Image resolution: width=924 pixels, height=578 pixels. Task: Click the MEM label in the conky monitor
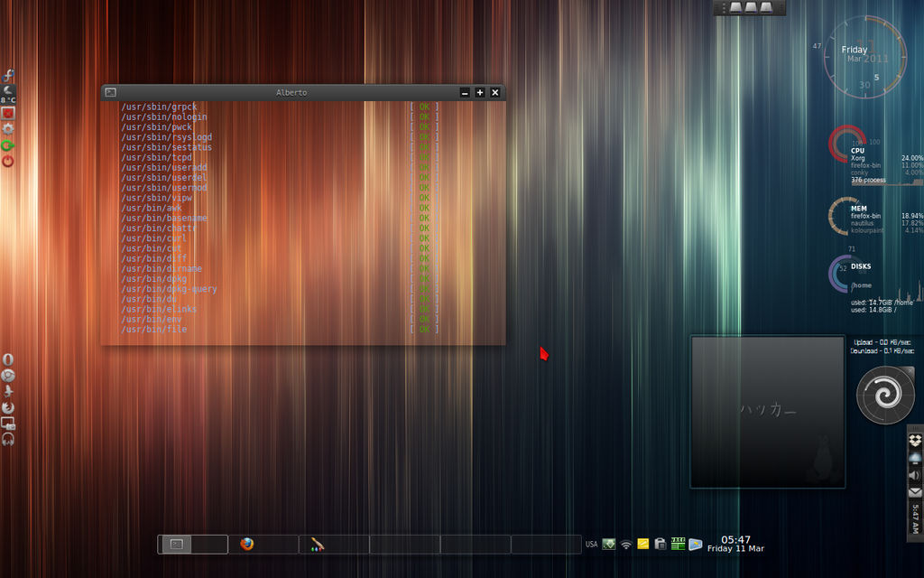point(859,209)
